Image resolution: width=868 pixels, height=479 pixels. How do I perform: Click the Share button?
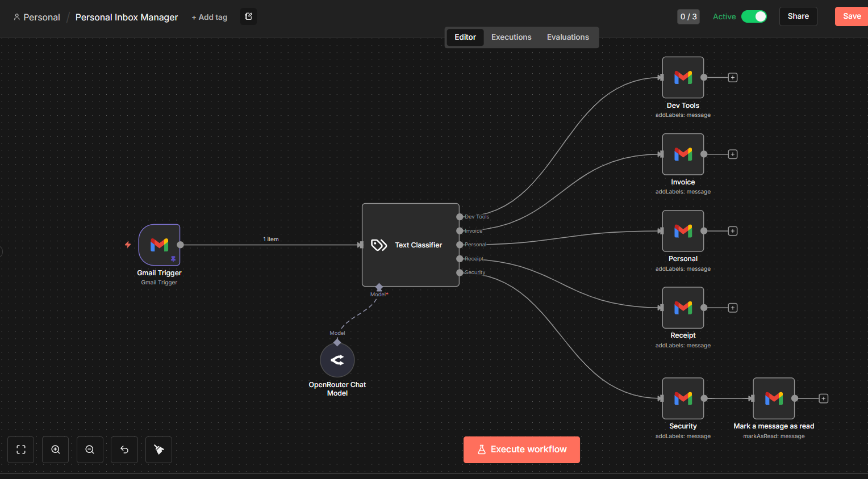click(798, 16)
